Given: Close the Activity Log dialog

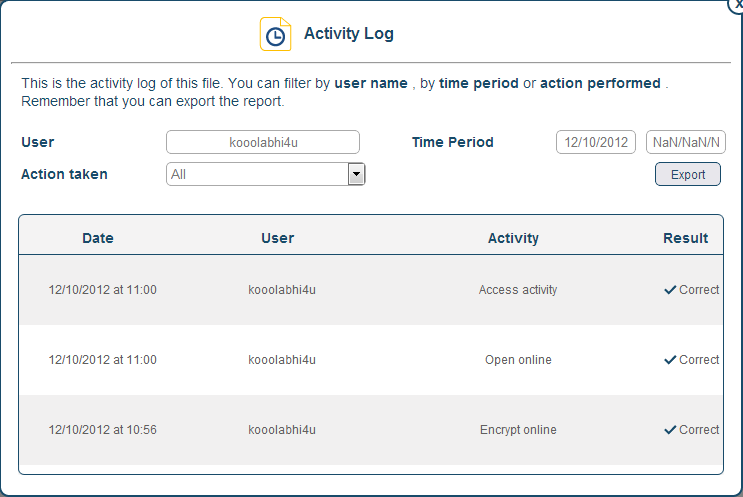Looking at the screenshot, I should point(737,4).
